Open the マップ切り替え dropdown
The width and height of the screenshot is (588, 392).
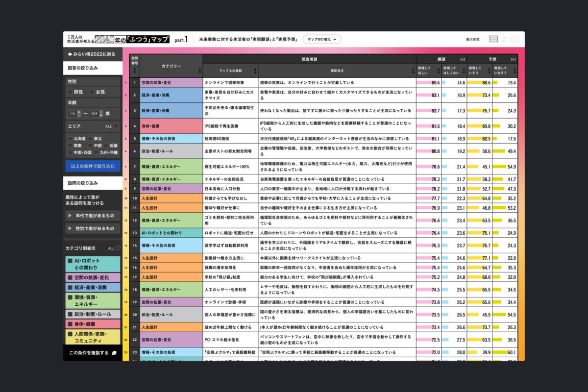[321, 39]
